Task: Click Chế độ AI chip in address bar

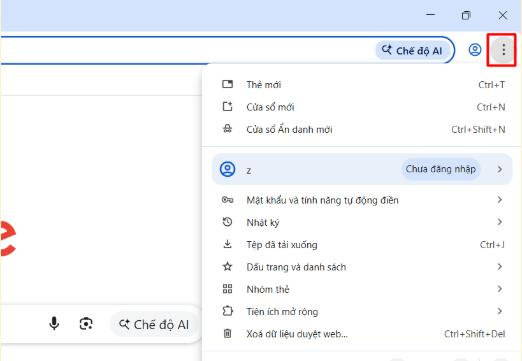Action: pos(412,51)
